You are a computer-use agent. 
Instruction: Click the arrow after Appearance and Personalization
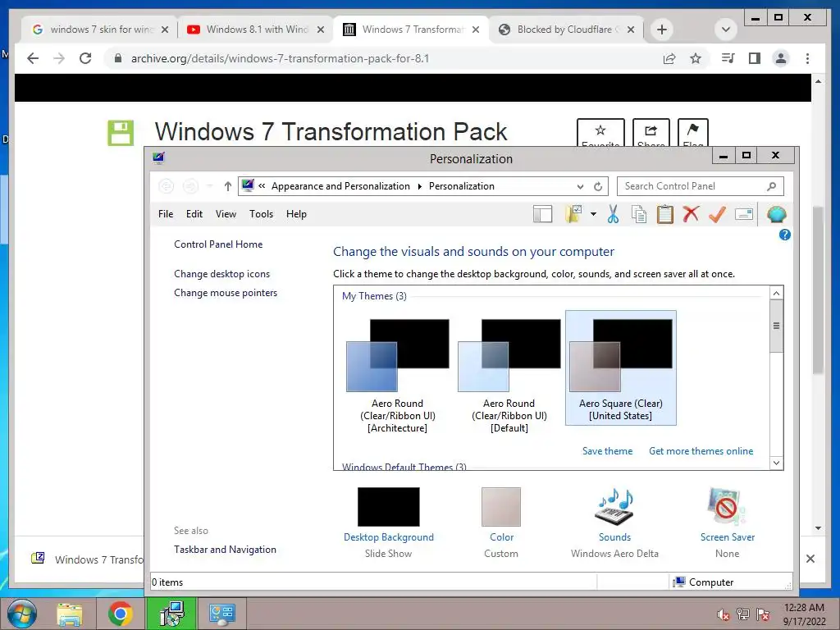tap(419, 186)
